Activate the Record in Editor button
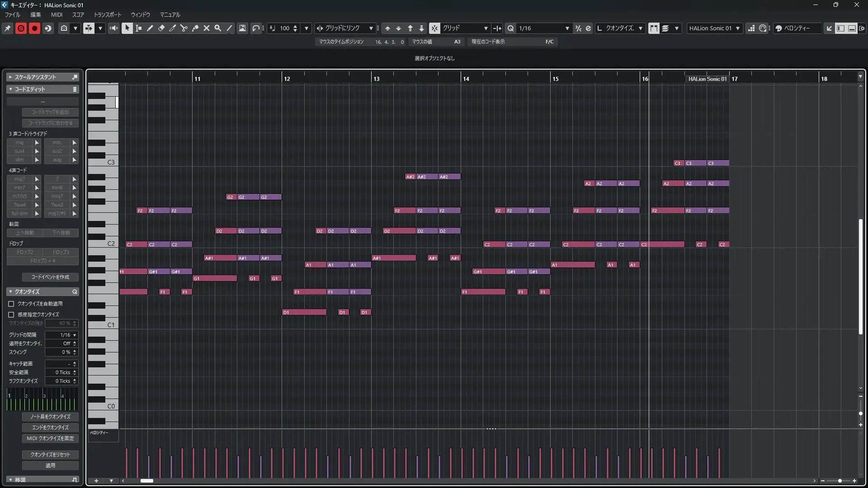Viewport: 868px width, 488px height. click(34, 28)
